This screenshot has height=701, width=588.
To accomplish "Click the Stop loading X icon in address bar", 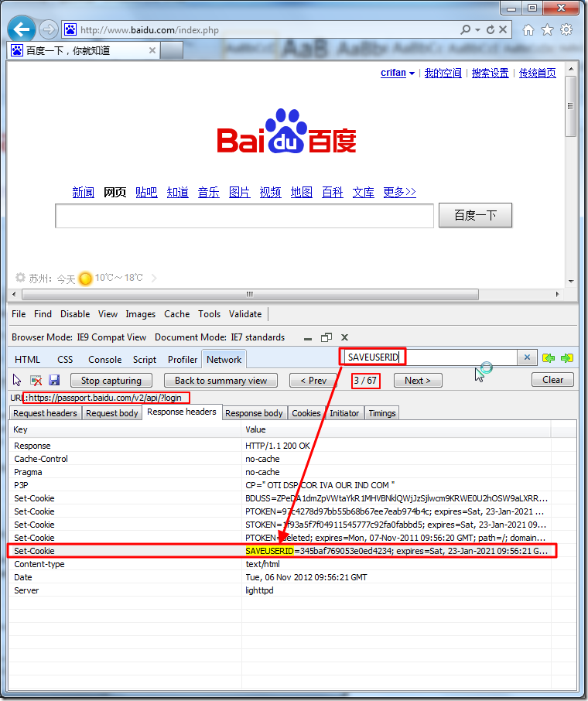I will [503, 29].
